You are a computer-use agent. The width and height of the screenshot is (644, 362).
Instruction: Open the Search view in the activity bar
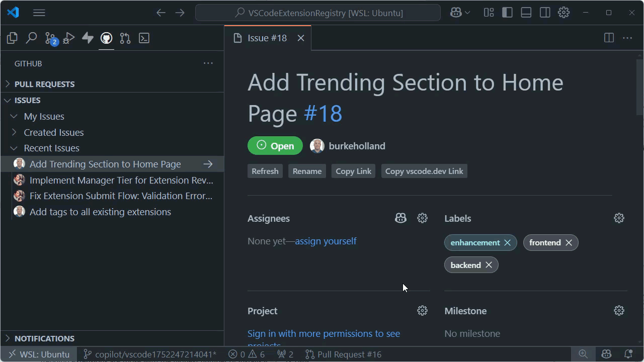click(x=31, y=38)
